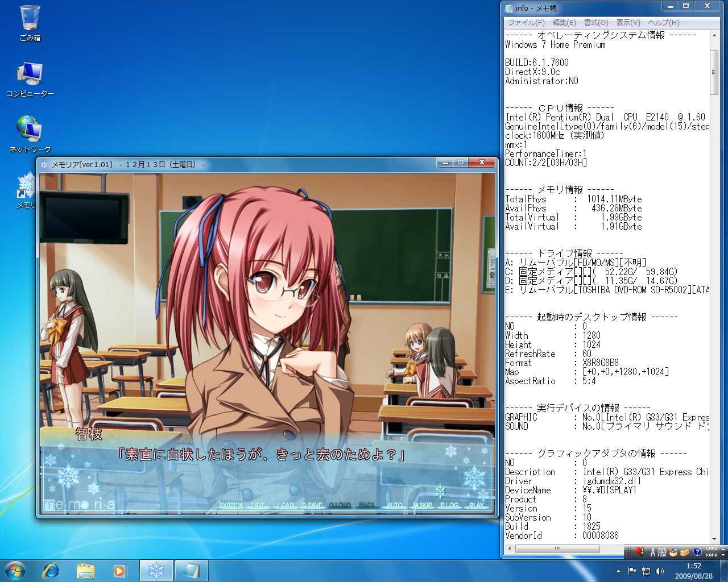Click M.SKIP in the game menu
This screenshot has width=728, height=582.
[x=423, y=505]
